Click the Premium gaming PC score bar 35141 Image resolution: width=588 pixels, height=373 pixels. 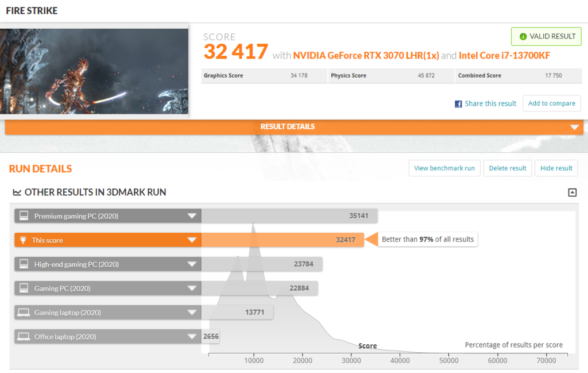(x=289, y=216)
